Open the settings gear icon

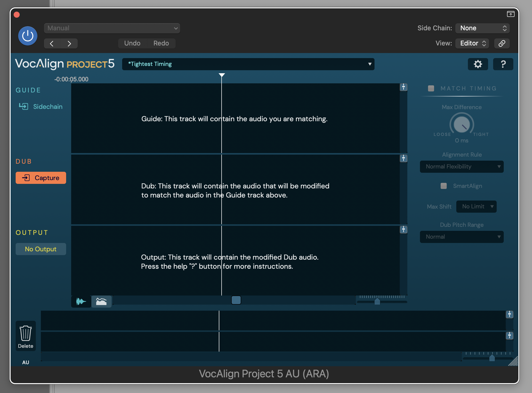coord(478,64)
